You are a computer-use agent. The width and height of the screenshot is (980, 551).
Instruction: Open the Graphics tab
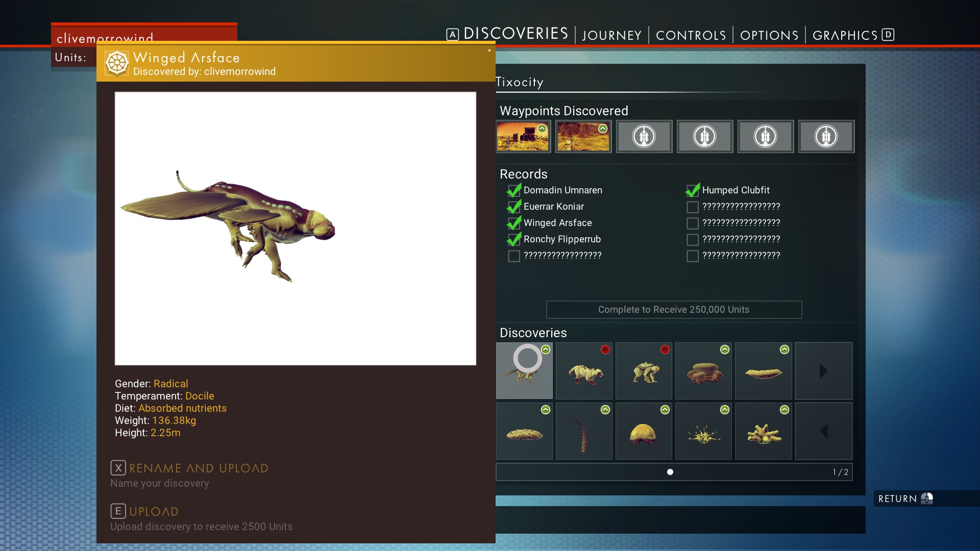click(845, 35)
